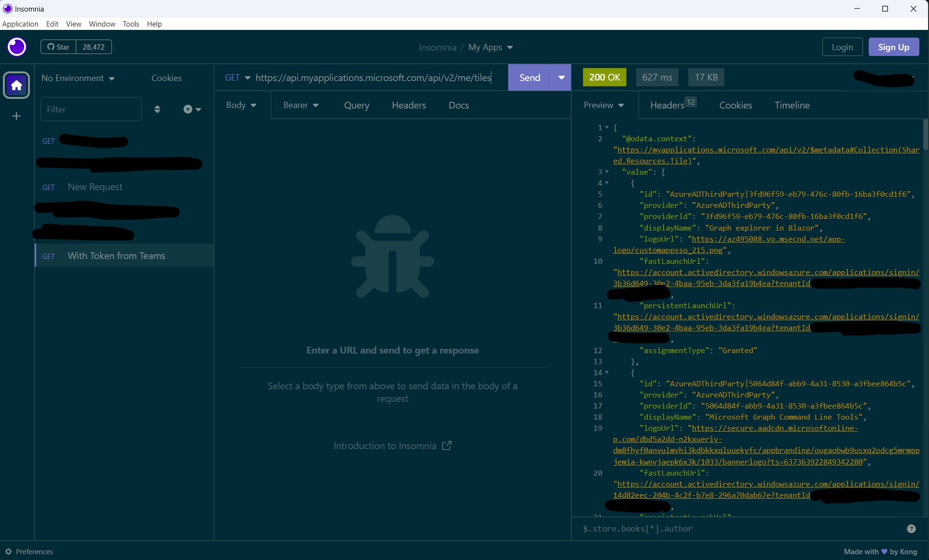
Task: Select With Token from Teams request
Action: 116,256
